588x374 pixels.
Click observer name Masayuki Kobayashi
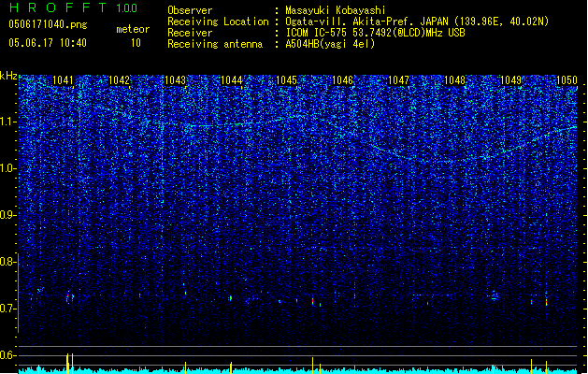point(336,10)
